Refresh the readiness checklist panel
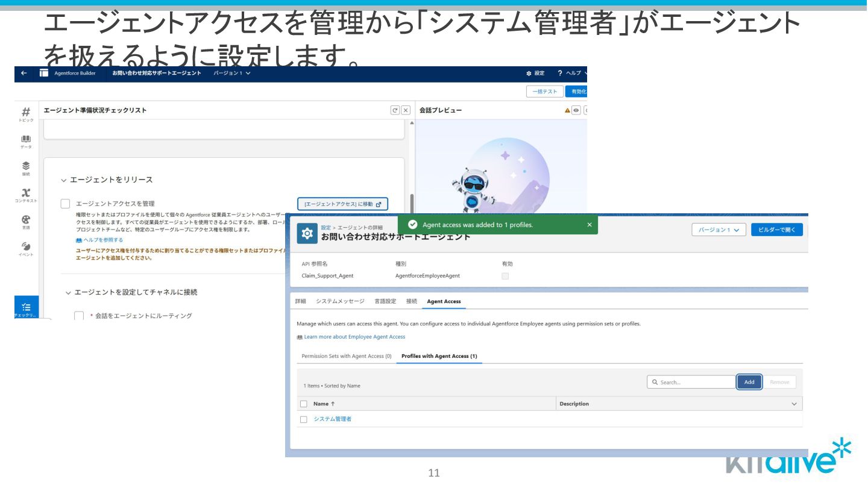This screenshot has height=488, width=868. point(395,110)
